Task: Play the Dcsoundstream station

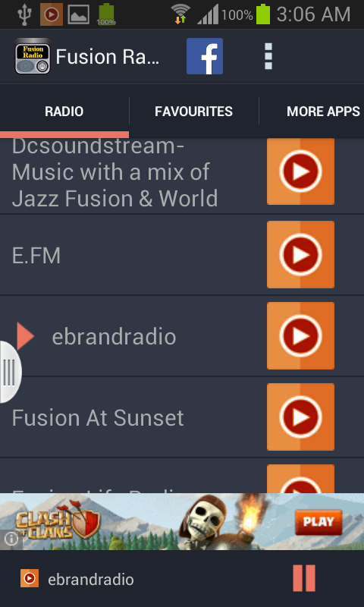Action: tap(300, 171)
